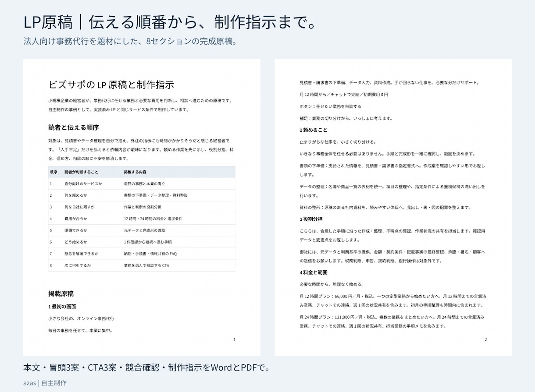Click the cell '書類の下準備・データ整理・資料整形'
This screenshot has width=535, height=392.
[156, 195]
